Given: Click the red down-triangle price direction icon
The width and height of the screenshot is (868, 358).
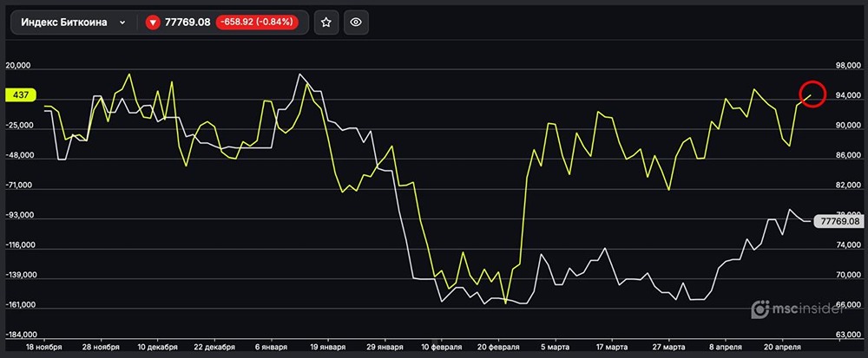Looking at the screenshot, I should (x=153, y=23).
